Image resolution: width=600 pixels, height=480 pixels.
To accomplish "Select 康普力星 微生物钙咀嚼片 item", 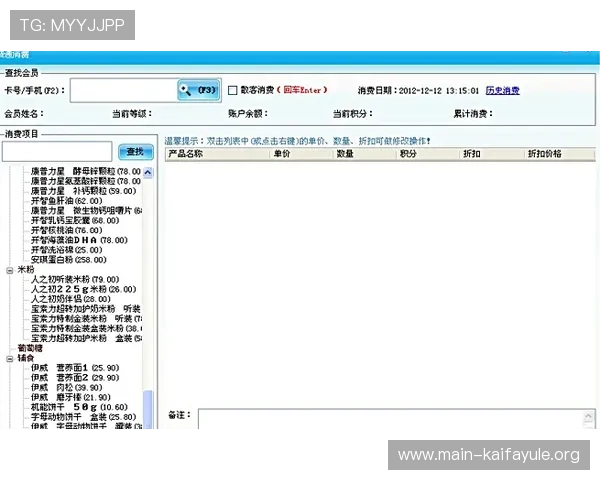I will [x=86, y=211].
